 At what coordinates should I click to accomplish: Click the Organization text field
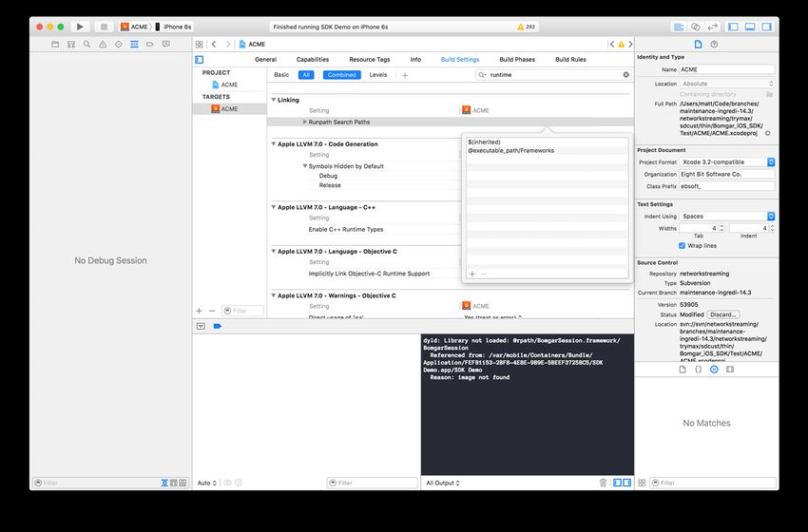click(x=727, y=174)
